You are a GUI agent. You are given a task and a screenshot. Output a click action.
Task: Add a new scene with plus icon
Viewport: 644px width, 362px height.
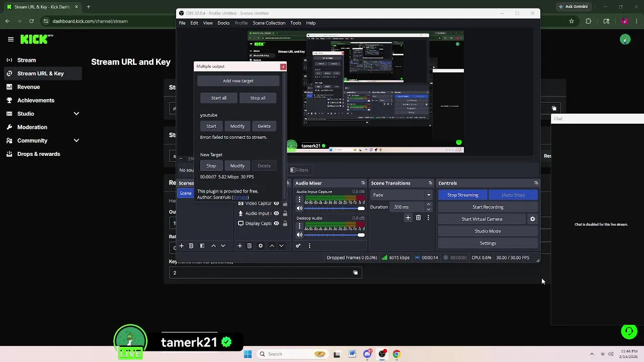pyautogui.click(x=182, y=246)
